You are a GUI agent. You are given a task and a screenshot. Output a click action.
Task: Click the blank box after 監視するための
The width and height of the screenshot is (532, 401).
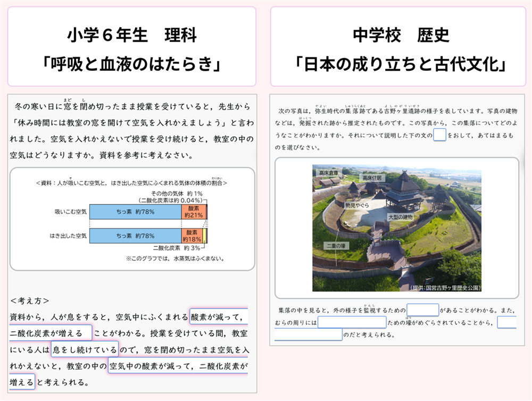pos(423,310)
